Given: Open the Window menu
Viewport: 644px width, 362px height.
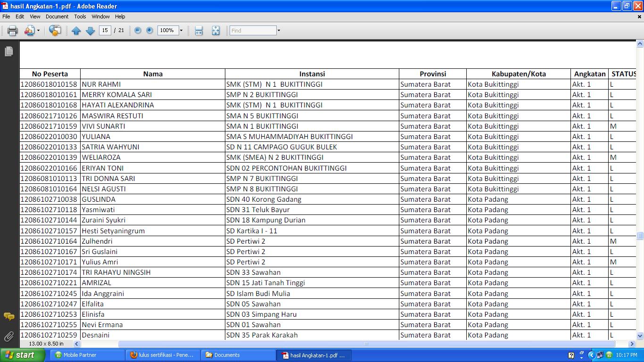Looking at the screenshot, I should (x=100, y=16).
